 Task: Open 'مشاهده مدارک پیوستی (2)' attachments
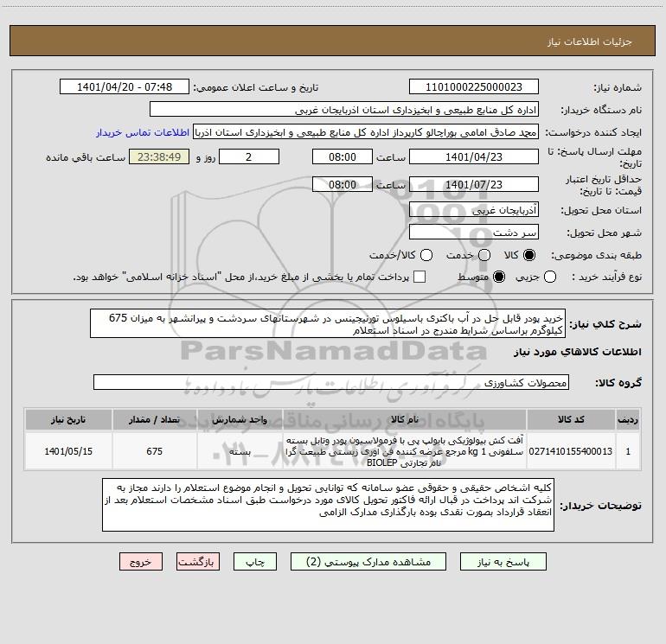368,562
